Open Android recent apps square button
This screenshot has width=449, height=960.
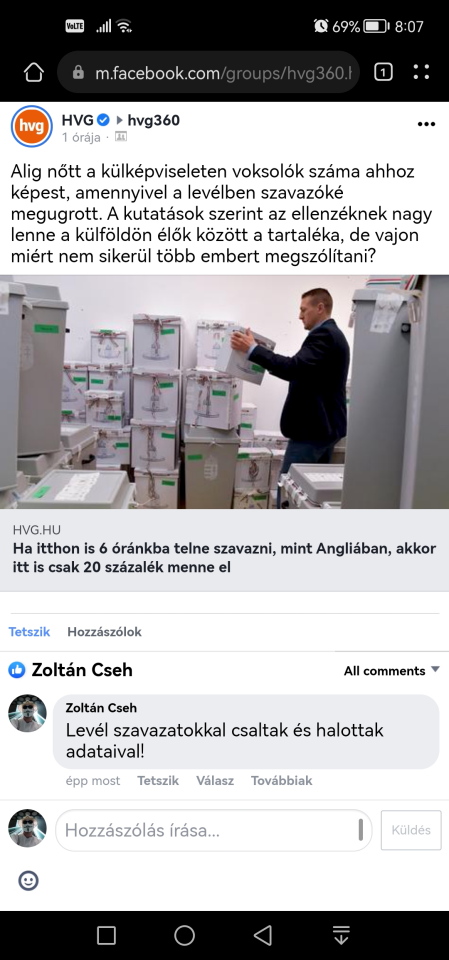(107, 935)
